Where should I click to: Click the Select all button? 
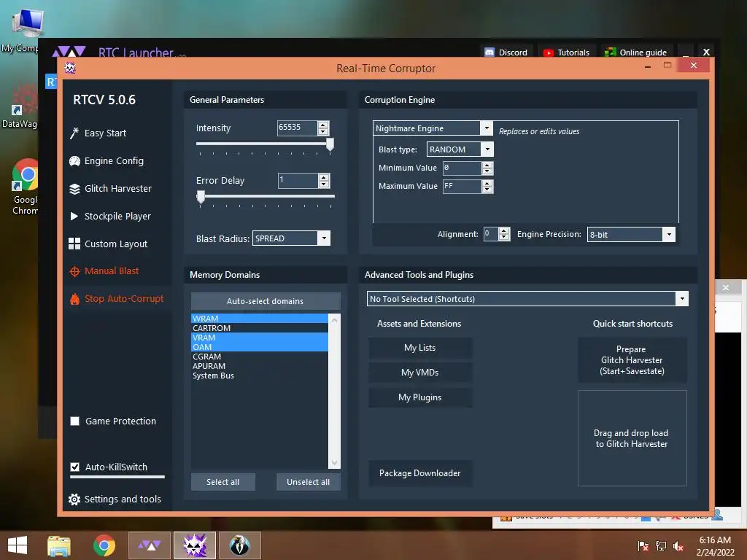click(x=223, y=482)
